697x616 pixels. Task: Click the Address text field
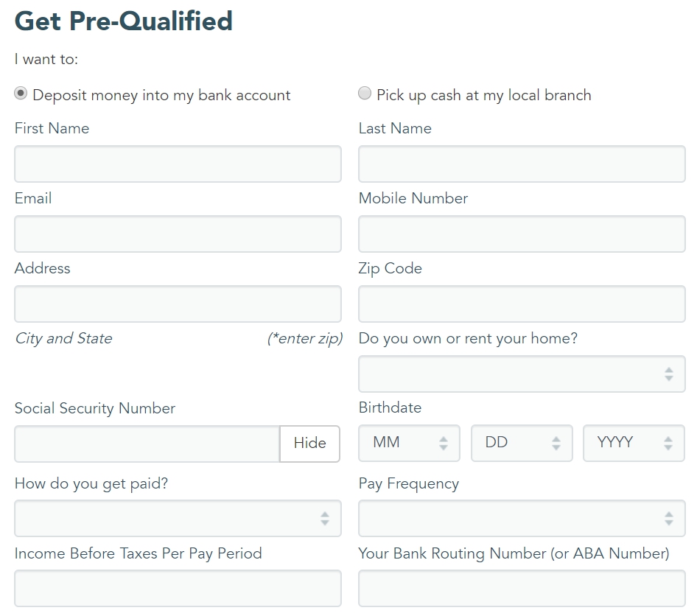[178, 304]
